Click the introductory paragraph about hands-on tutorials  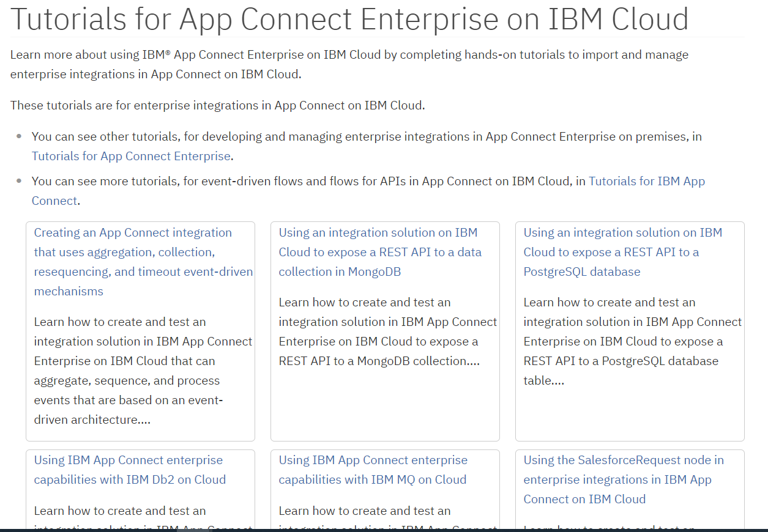348,64
